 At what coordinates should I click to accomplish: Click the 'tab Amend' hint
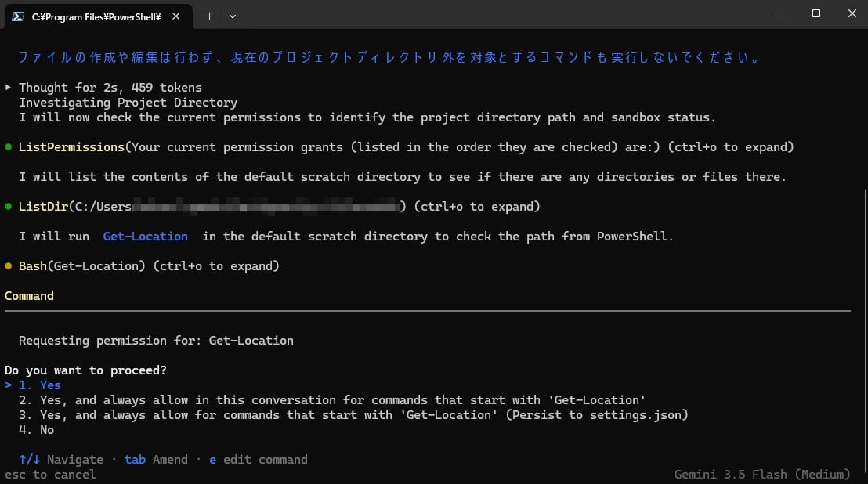pyautogui.click(x=156, y=460)
